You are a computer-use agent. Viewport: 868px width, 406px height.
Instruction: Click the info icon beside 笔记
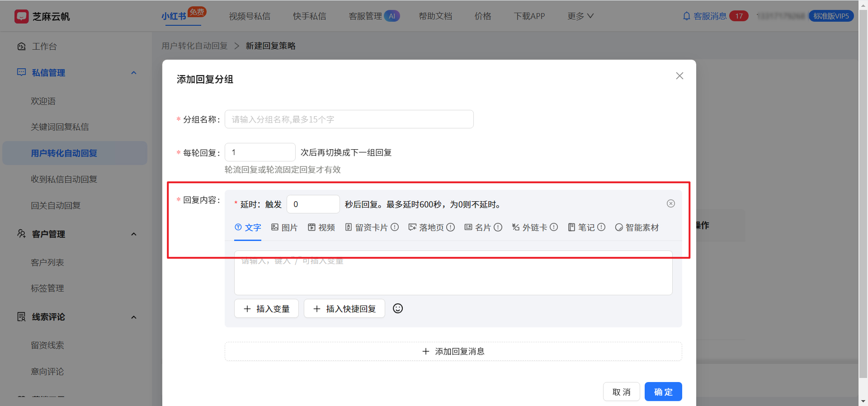tap(601, 227)
